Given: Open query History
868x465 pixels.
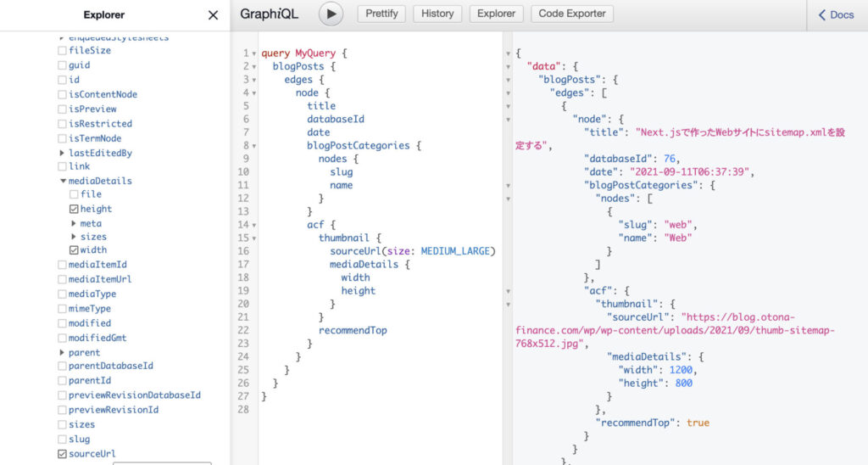Looking at the screenshot, I should (x=437, y=14).
